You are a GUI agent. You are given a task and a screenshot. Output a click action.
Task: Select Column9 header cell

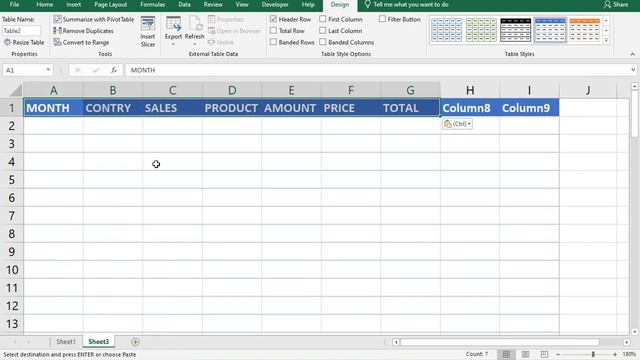pos(529,108)
